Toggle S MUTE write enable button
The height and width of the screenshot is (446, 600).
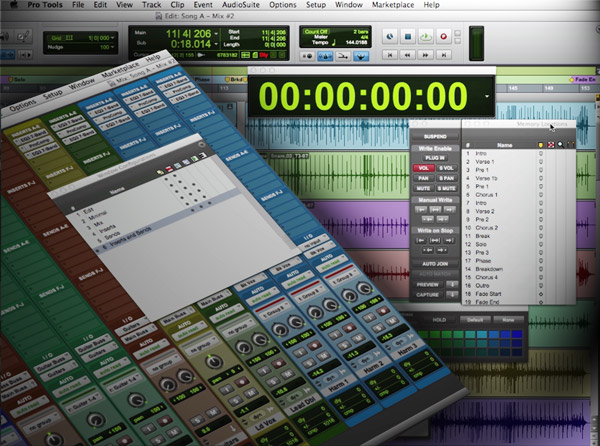point(447,189)
